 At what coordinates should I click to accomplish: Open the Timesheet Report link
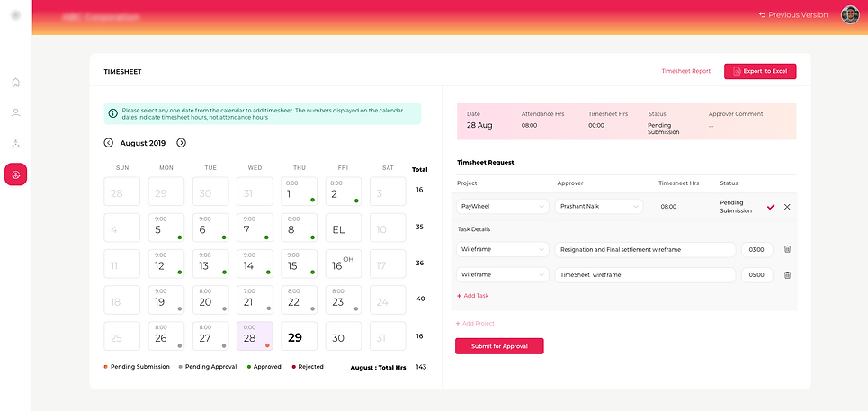click(685, 71)
